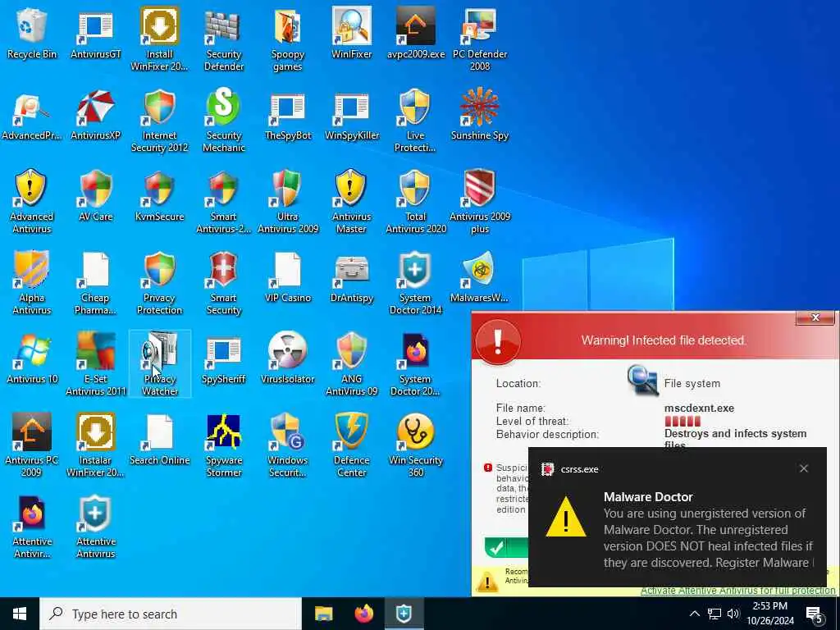Click the TheSpyBot shortcut

click(288, 115)
